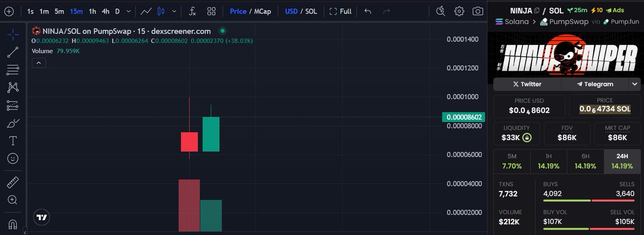Toggle the magnet mode icon
Viewport: 644px width, 235px height.
click(x=13, y=223)
